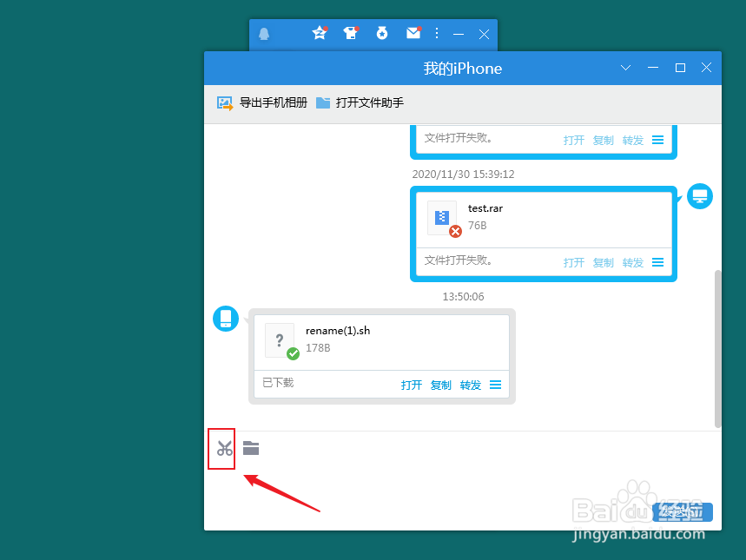Click 复制 for rename(1).sh
Image resolution: width=746 pixels, height=560 pixels.
pyautogui.click(x=441, y=385)
